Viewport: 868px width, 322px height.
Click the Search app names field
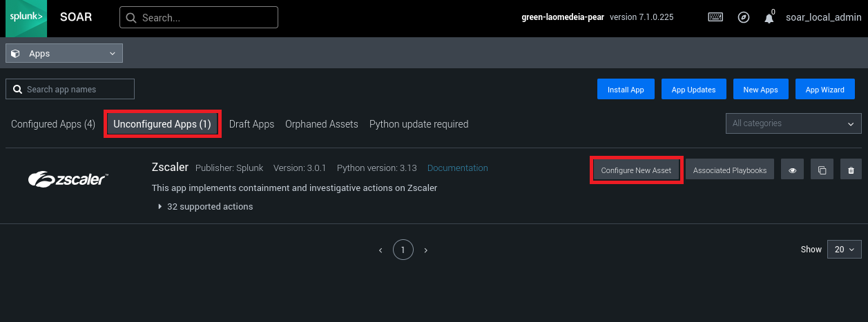point(70,90)
